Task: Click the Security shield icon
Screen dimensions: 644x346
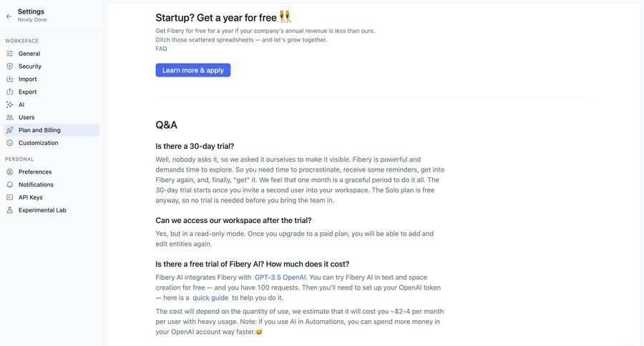Action: click(x=10, y=66)
